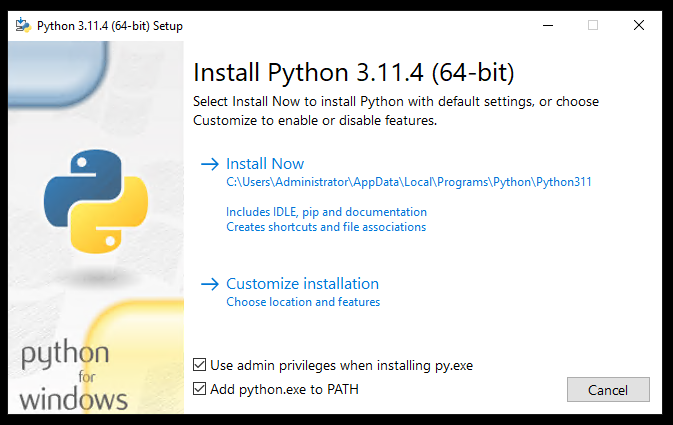The width and height of the screenshot is (673, 425).
Task: Click the arrow icon beside Customize installation
Action: (x=209, y=284)
